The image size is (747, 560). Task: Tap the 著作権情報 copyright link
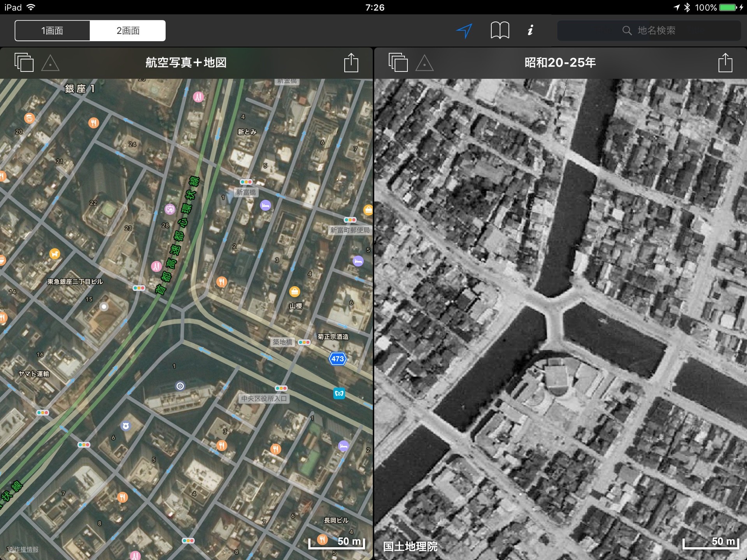coord(23,549)
